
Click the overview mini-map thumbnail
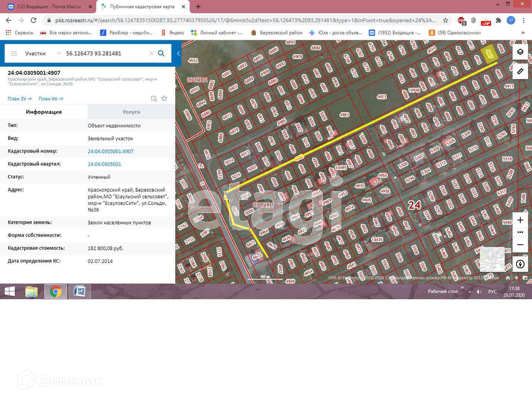pyautogui.click(x=492, y=259)
